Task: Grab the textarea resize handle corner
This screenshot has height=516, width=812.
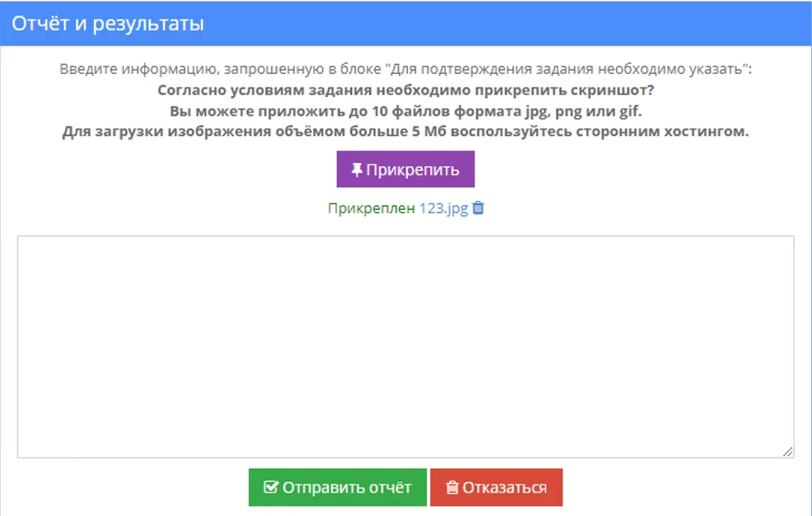Action: pos(788,452)
